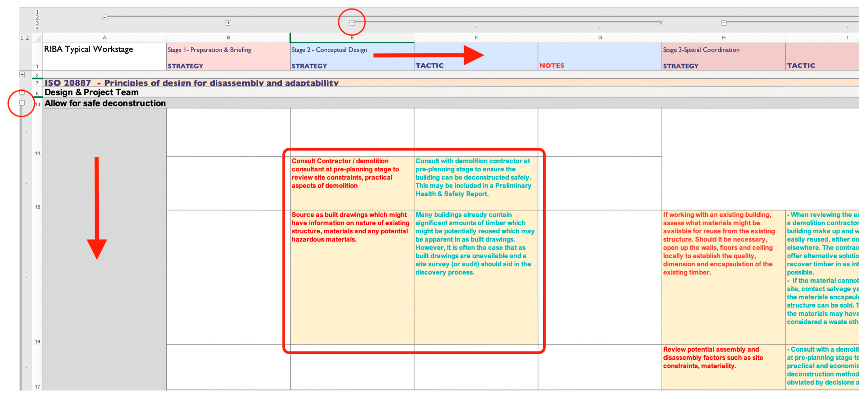
Task: Show column outline level 4
Action: 37,29
